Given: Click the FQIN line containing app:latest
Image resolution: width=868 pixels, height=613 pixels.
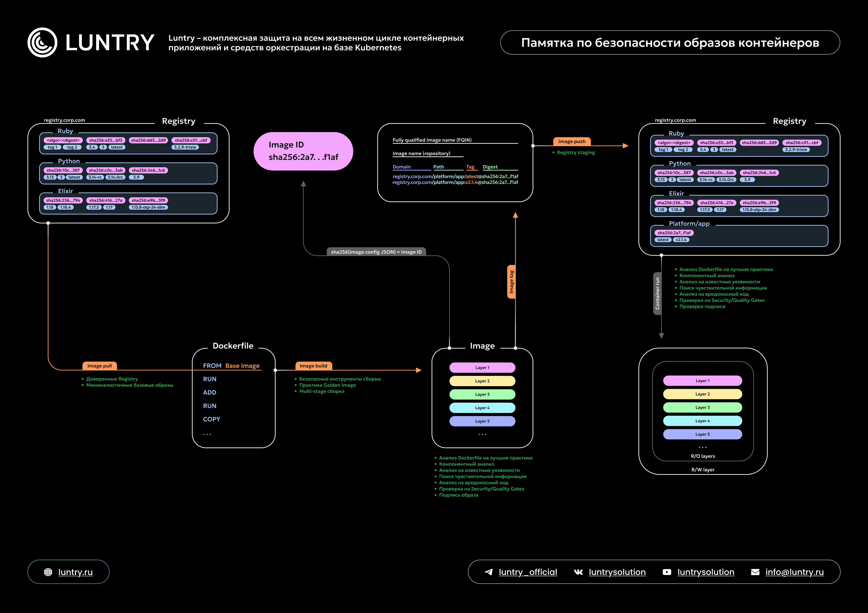Looking at the screenshot, I should 455,176.
